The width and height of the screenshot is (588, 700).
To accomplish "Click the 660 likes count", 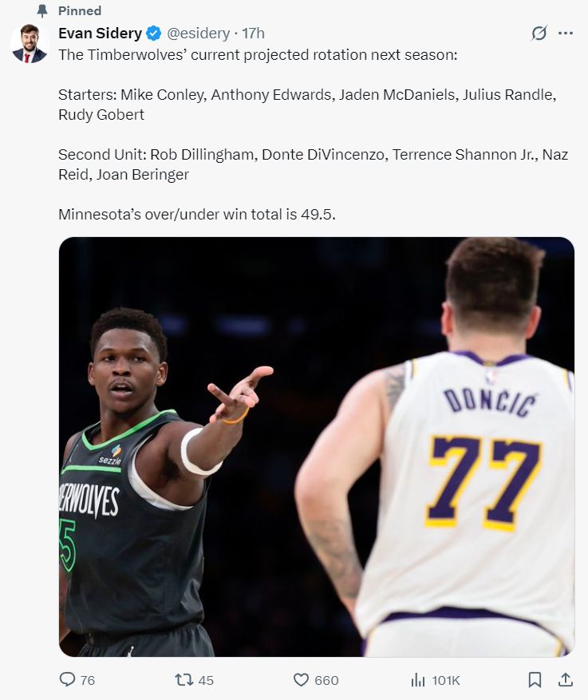I will 326,680.
